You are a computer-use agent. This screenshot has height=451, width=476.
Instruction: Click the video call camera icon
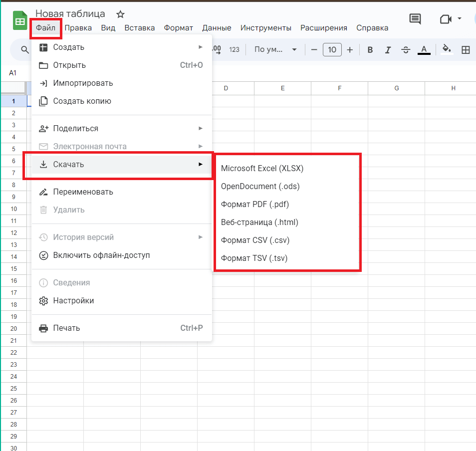point(445,19)
